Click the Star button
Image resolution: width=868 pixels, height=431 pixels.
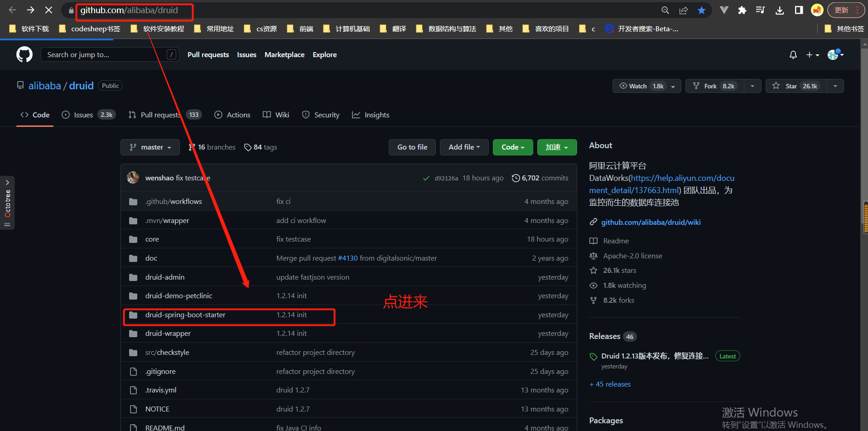[796, 86]
